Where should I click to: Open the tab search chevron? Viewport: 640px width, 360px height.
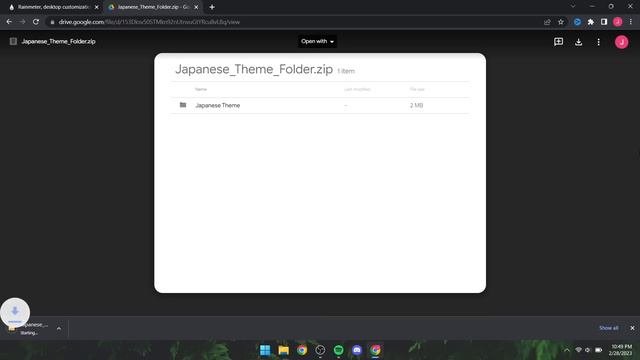click(573, 7)
